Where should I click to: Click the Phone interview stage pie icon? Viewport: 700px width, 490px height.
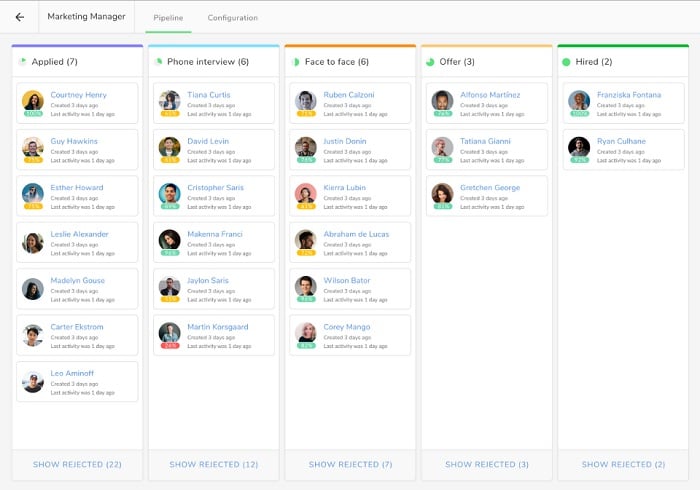click(158, 62)
